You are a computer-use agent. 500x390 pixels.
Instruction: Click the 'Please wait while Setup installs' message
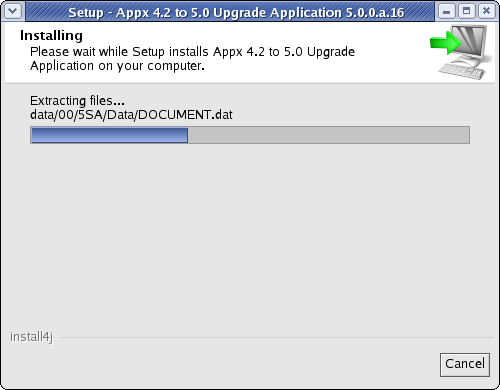click(x=192, y=59)
